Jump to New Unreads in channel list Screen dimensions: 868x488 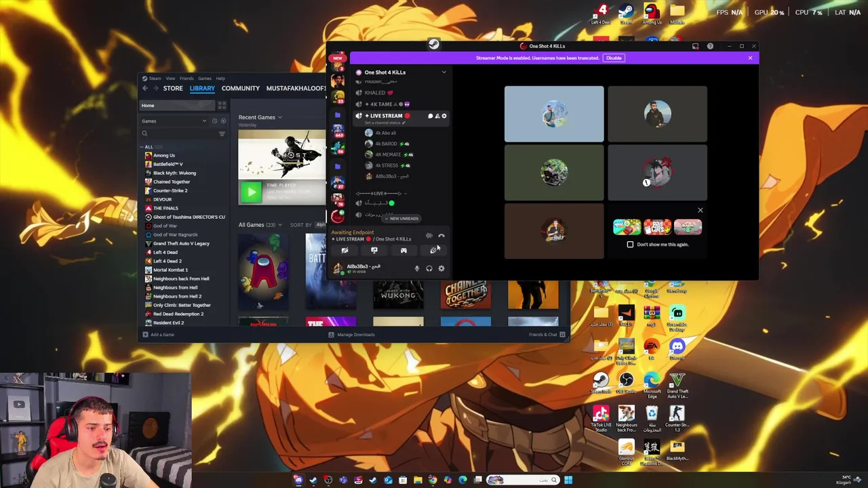click(401, 219)
